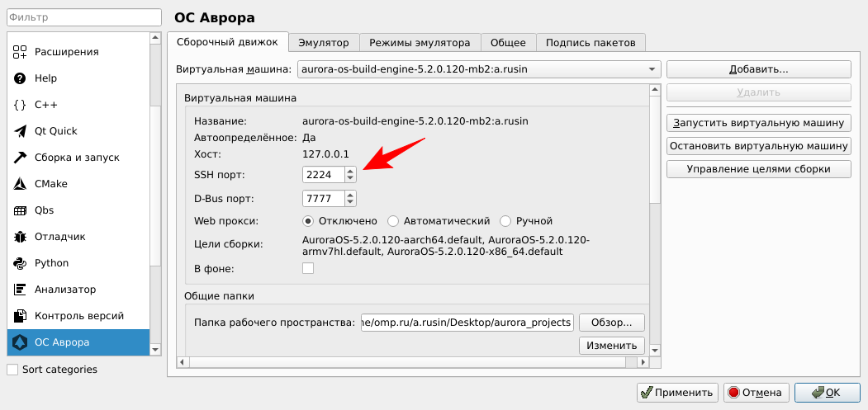
Task: Toggle the В фоне checkbox
Action: pos(308,268)
